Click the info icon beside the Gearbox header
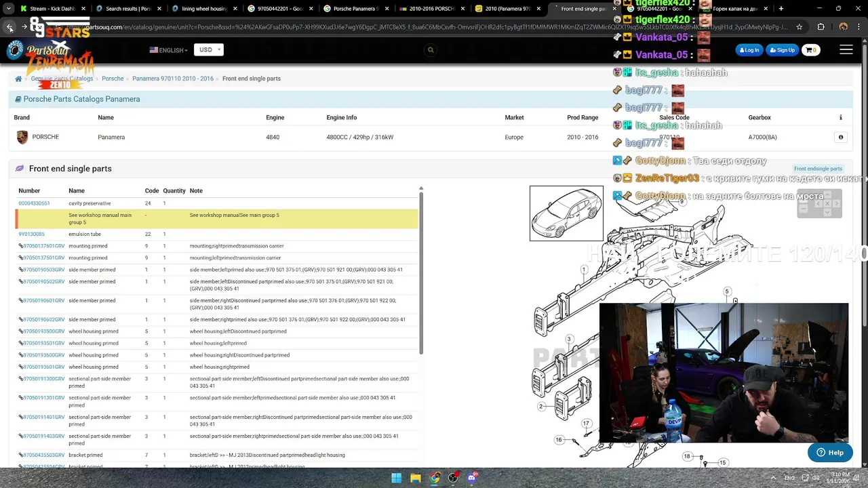Screen dimensions: 868x488 tap(841, 117)
